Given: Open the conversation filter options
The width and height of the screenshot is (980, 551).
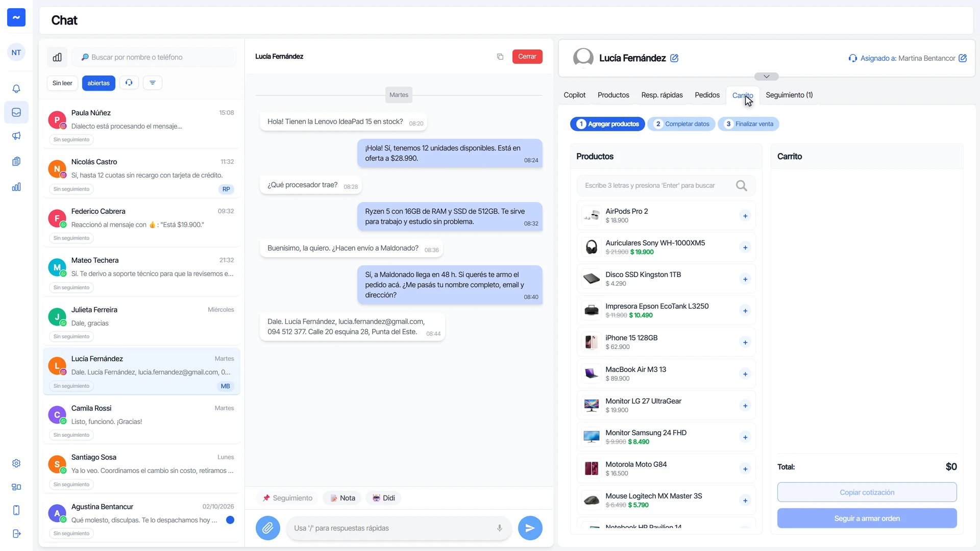Looking at the screenshot, I should click(153, 83).
